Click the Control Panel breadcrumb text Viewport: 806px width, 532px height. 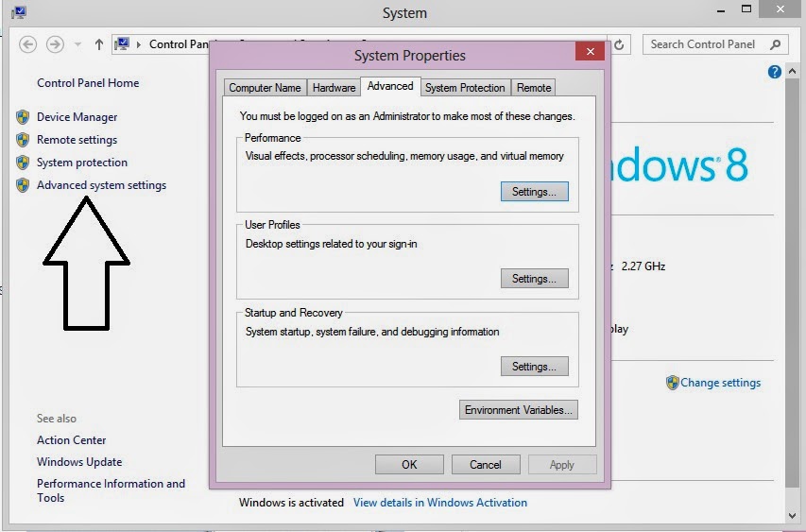(x=179, y=44)
